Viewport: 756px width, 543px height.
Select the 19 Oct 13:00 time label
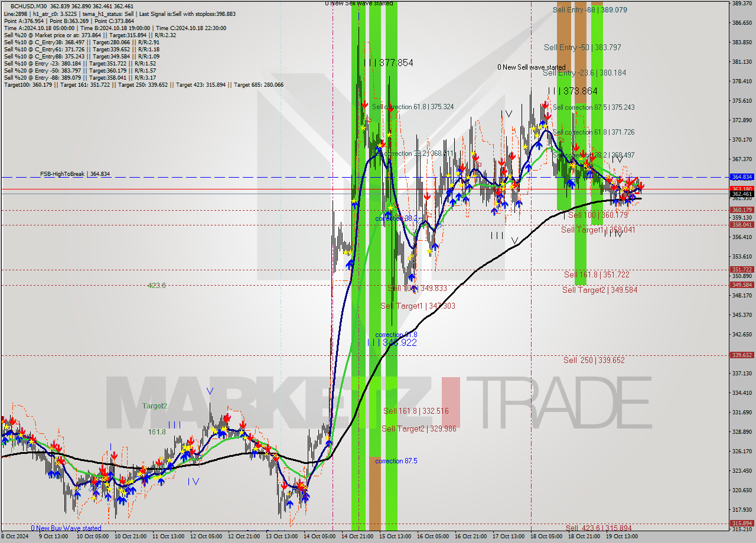coord(623,537)
